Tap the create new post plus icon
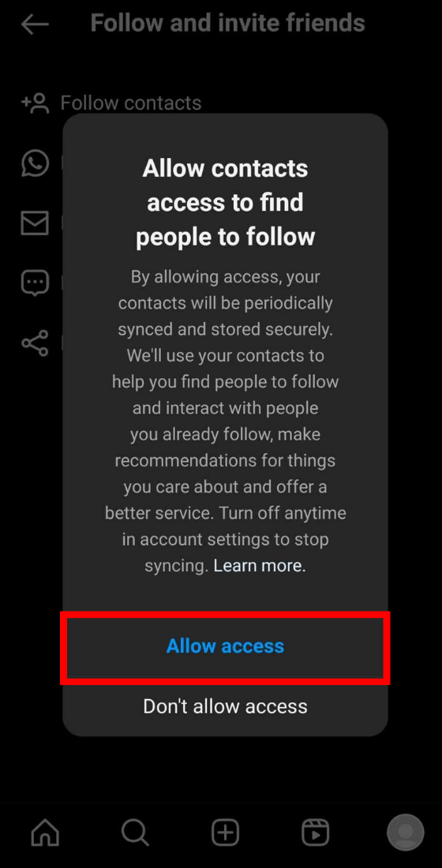442x868 pixels. point(225,832)
